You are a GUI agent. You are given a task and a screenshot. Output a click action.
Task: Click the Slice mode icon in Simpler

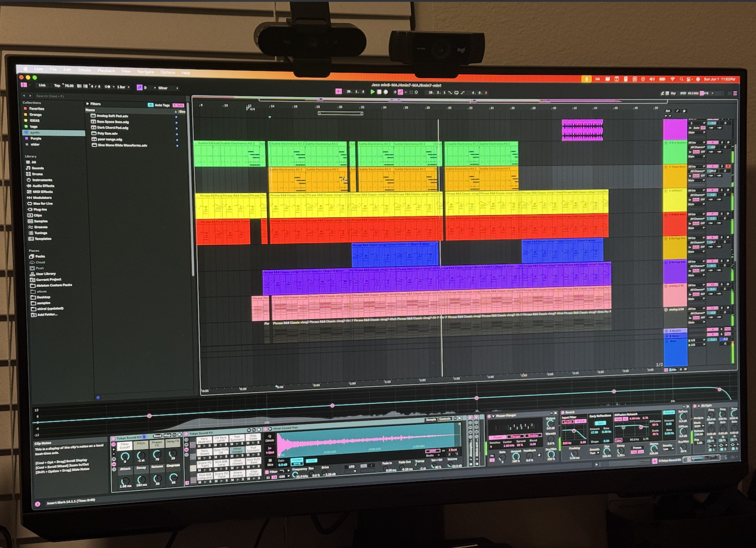pyautogui.click(x=270, y=462)
